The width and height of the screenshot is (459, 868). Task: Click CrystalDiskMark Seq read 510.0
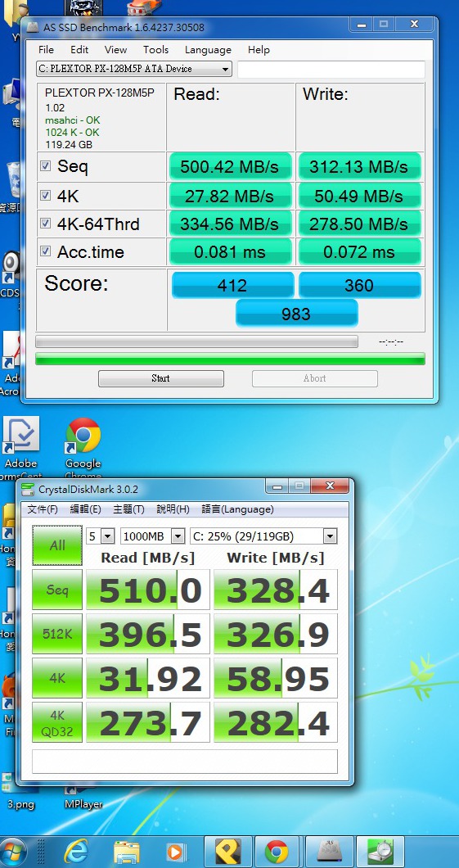pyautogui.click(x=148, y=590)
